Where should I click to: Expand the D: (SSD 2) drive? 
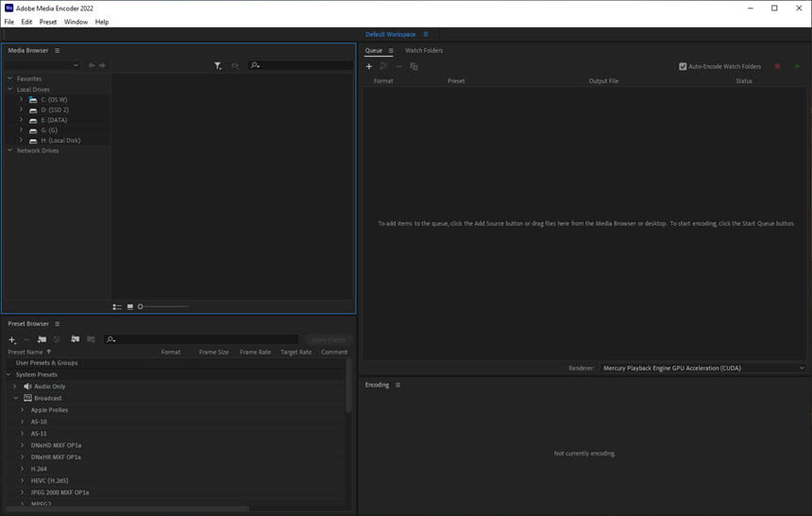click(21, 110)
